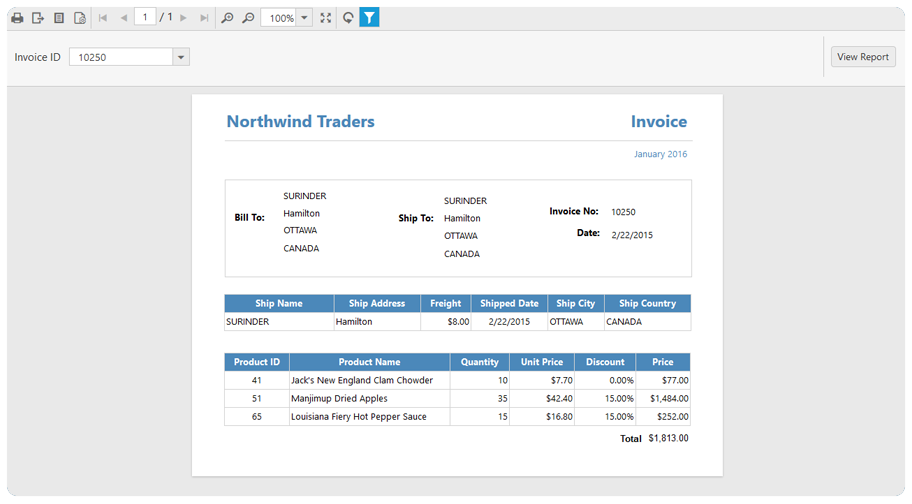This screenshot has width=912, height=504.
Task: Click the Invoice ID field showing 10250
Action: [x=121, y=57]
